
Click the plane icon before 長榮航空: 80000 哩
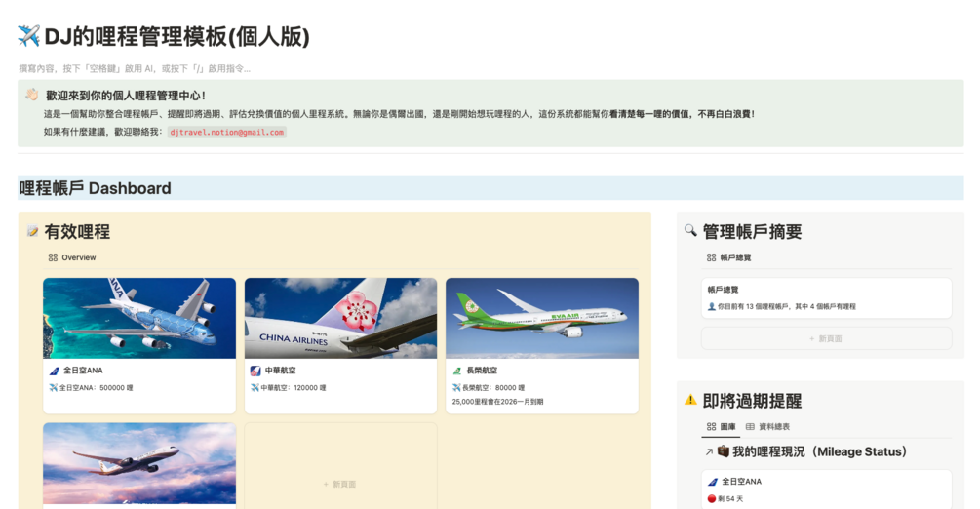coord(456,388)
